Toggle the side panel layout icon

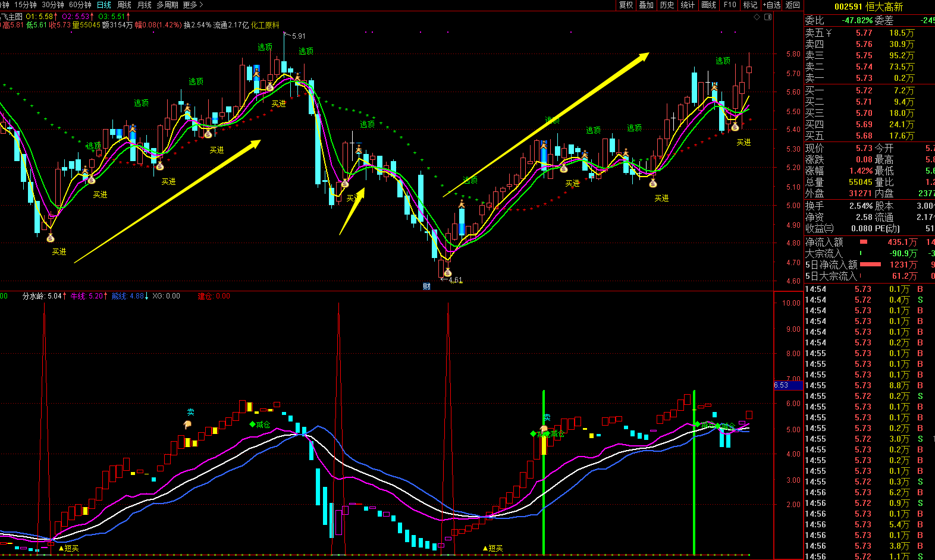pyautogui.click(x=768, y=17)
